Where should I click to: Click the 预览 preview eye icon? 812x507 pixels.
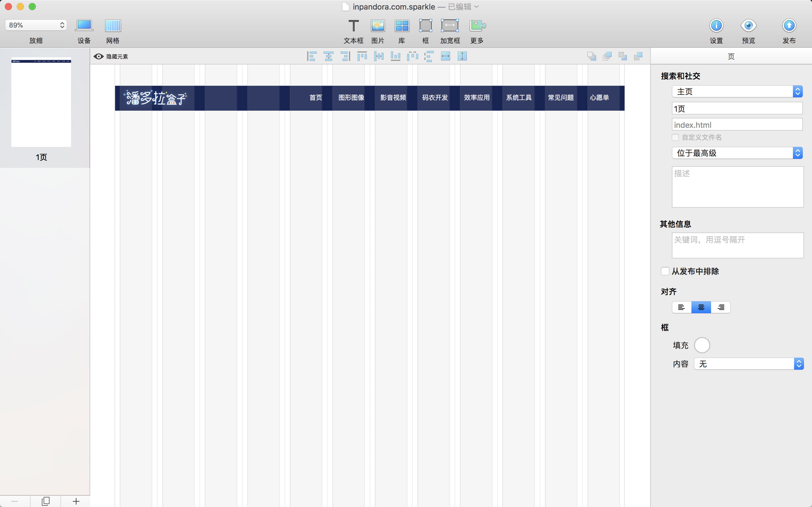pos(748,26)
